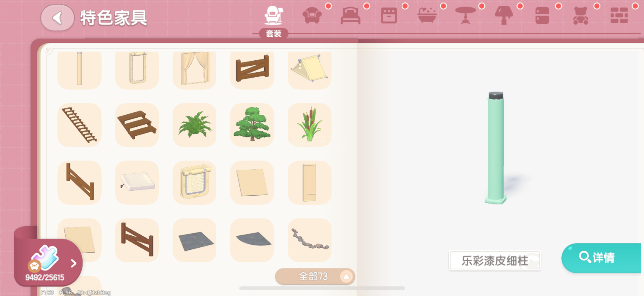Screen dimensions: 644x296
Task: Choose the green fern plant thumbnail
Action: pos(195,125)
